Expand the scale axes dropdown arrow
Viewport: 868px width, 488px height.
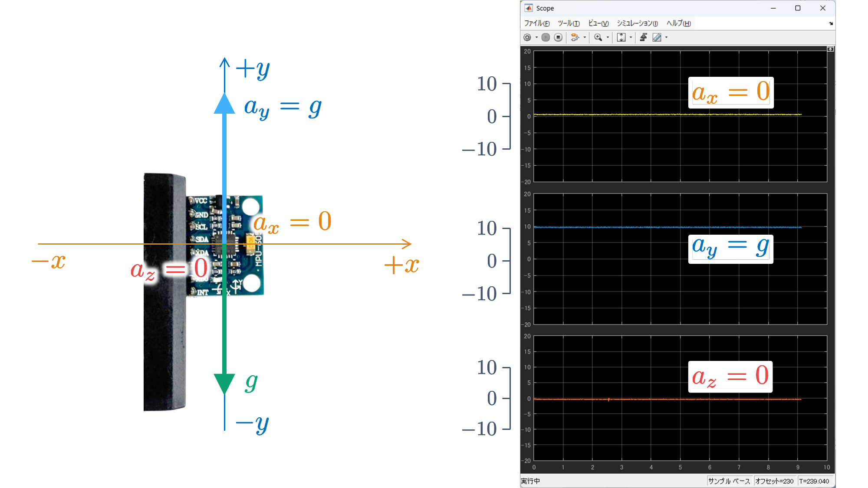pos(631,37)
